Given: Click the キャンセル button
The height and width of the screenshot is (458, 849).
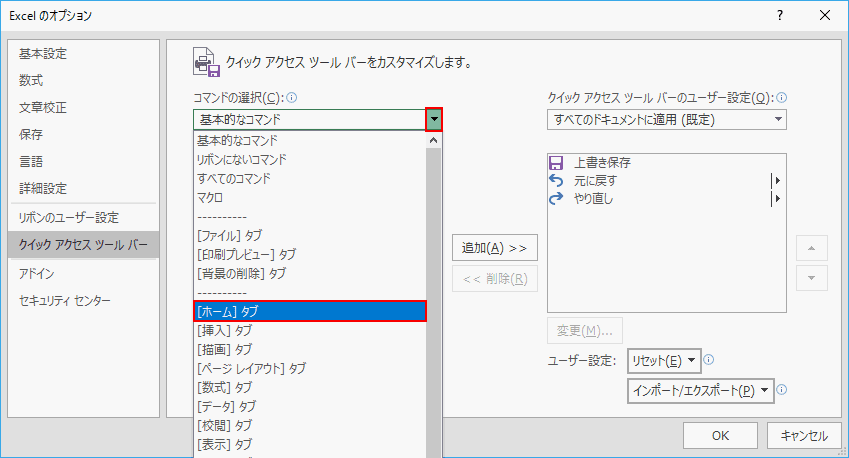Looking at the screenshot, I should click(x=804, y=435).
